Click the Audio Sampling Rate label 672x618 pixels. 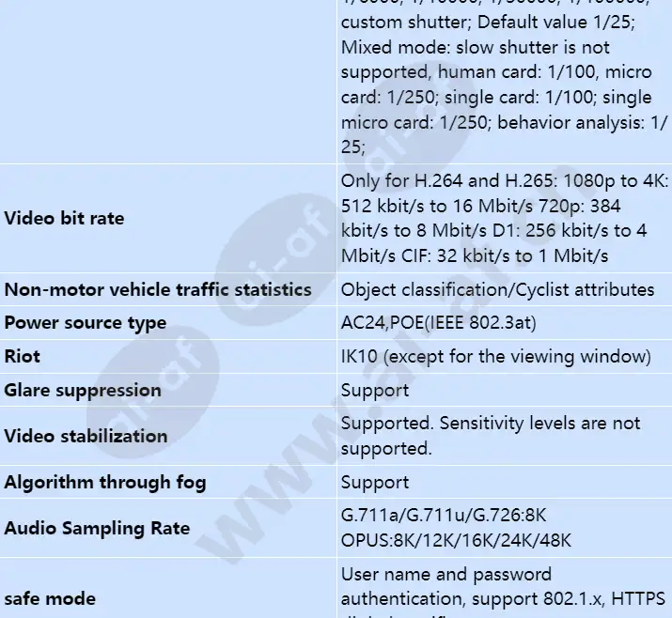[97, 529]
